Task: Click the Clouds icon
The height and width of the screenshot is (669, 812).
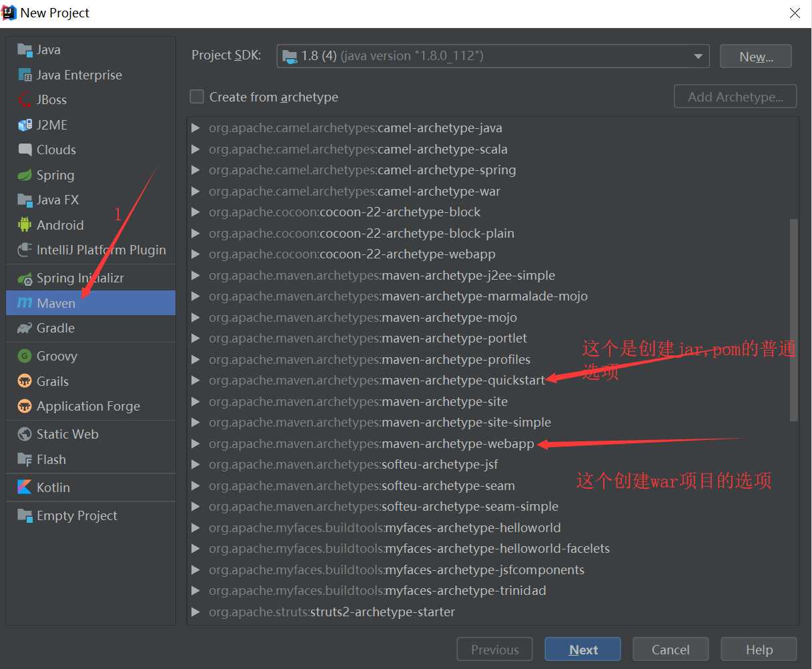Action: pyautogui.click(x=25, y=150)
